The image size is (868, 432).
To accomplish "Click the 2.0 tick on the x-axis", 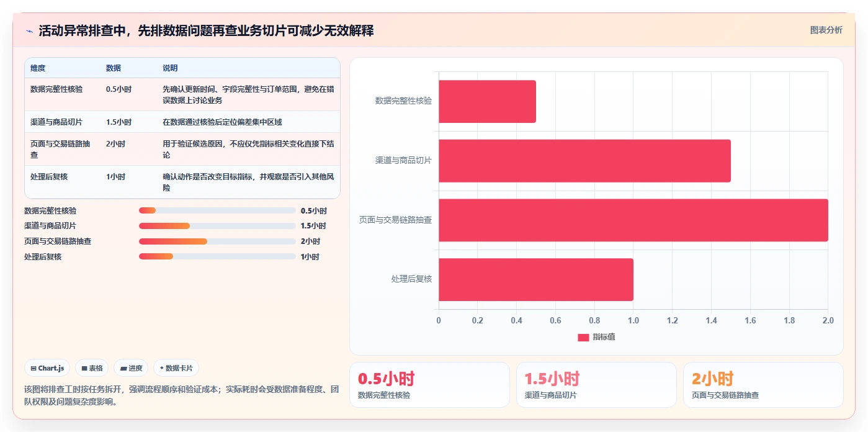I will click(828, 321).
